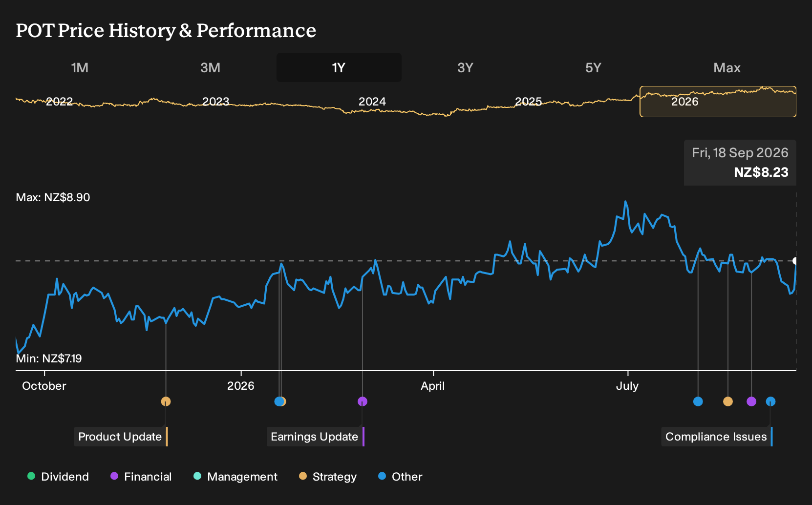This screenshot has width=812, height=505.
Task: Click the first blue marker after July
Action: pyautogui.click(x=698, y=401)
